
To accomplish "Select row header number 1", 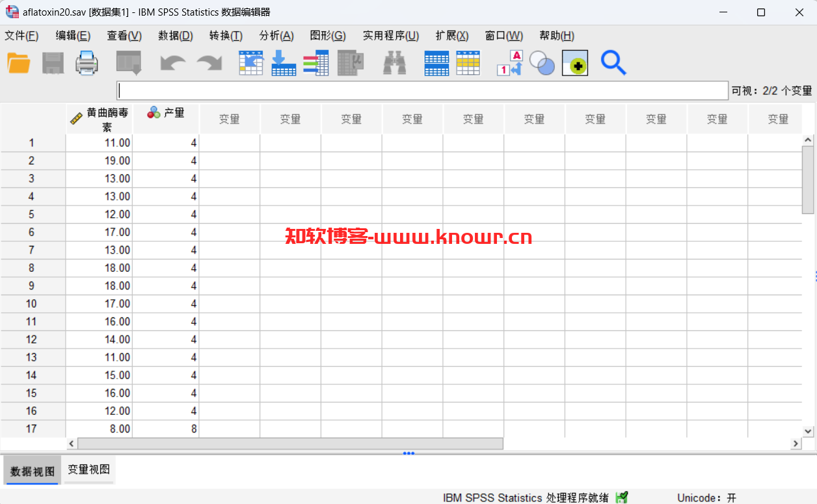I will (33, 143).
